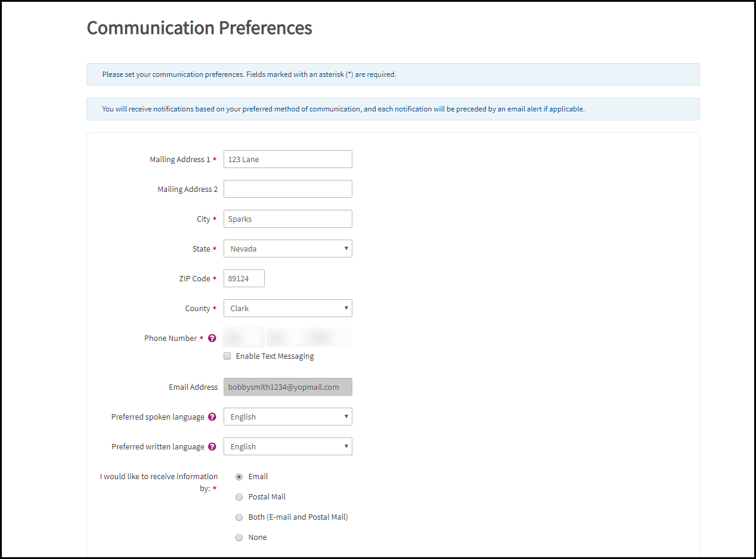Click the notice about setting communication preferences

[x=393, y=74]
